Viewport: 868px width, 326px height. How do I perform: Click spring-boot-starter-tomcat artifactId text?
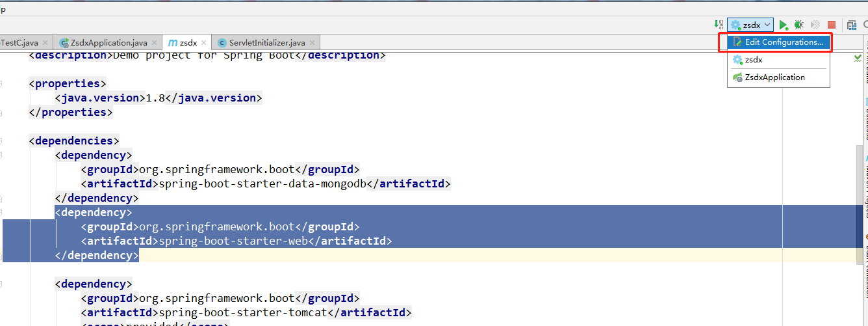point(243,312)
